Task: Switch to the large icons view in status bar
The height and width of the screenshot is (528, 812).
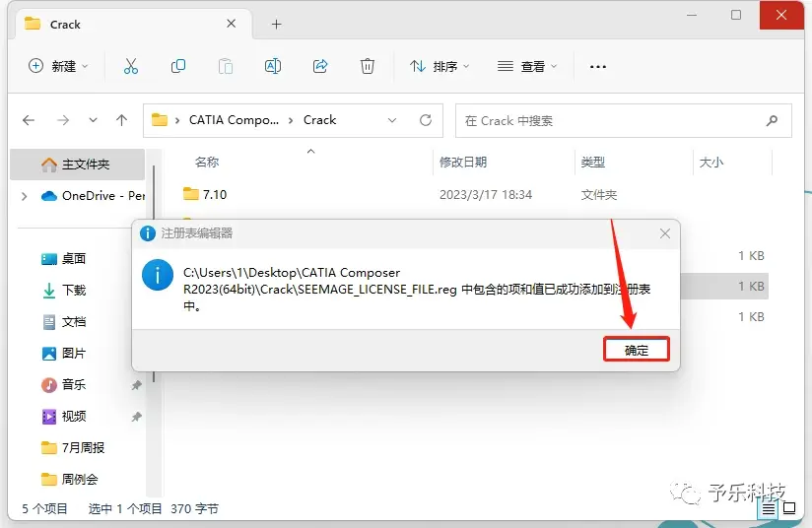Action: click(x=789, y=509)
